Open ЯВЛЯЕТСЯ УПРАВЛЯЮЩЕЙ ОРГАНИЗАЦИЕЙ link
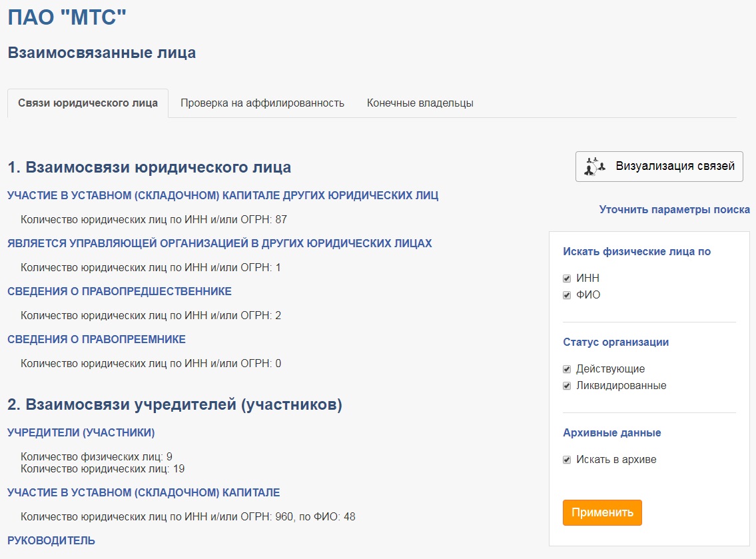Viewport: 756px width, 559px height. coord(219,243)
